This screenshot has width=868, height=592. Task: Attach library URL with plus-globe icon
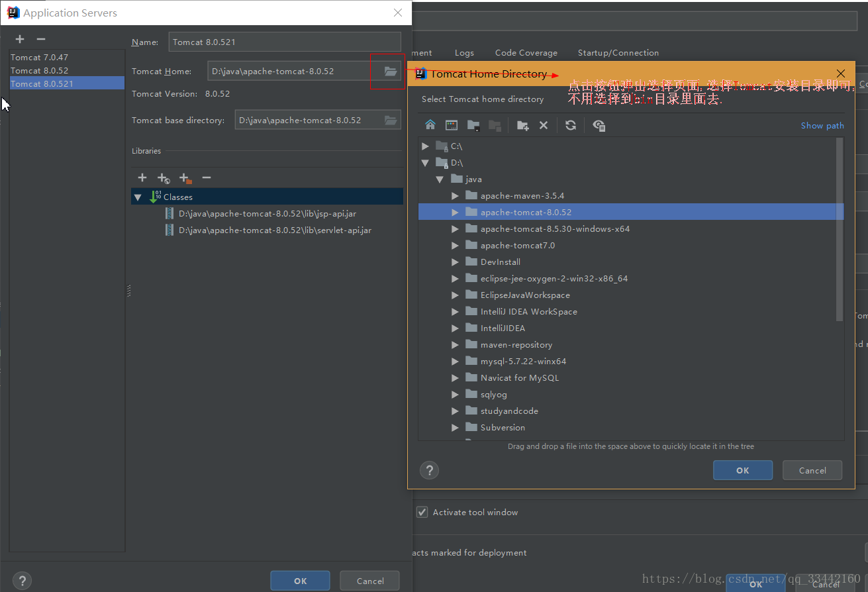[x=164, y=177]
